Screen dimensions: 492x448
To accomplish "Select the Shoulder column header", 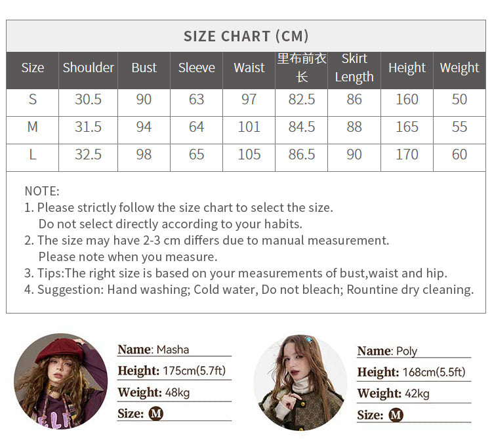I will click(88, 68).
